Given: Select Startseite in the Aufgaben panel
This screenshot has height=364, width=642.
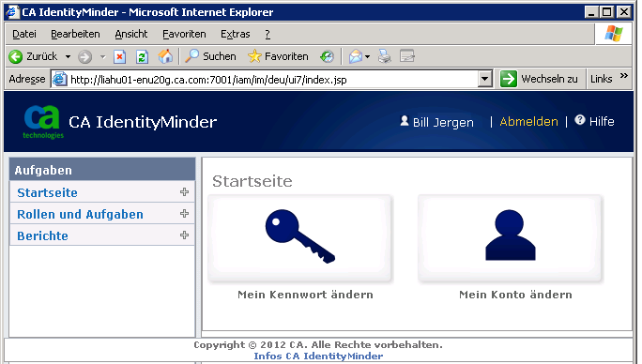Looking at the screenshot, I should pos(47,193).
